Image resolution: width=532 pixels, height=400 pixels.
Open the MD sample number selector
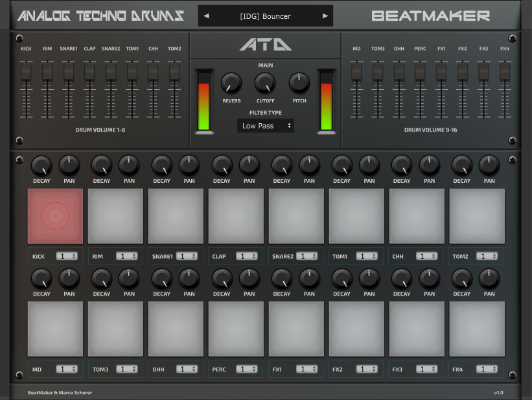click(x=67, y=369)
